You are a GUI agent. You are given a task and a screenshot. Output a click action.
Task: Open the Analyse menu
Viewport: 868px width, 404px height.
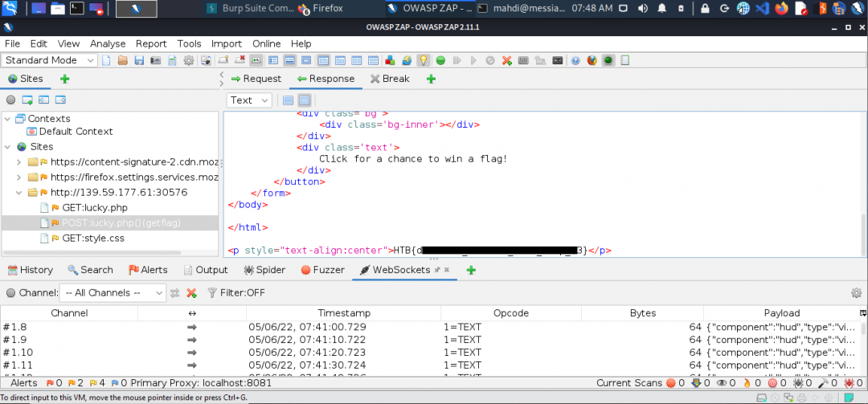108,43
